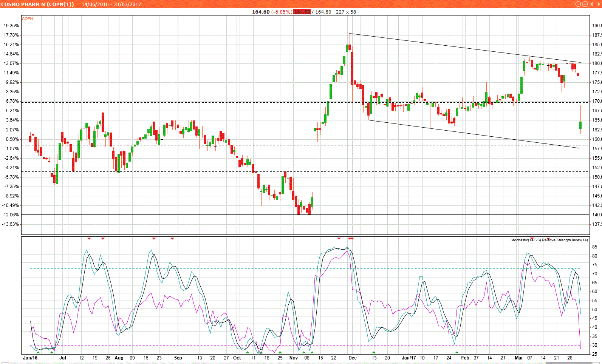Click the ask price 164.80
602x364 pixels.
323,12
